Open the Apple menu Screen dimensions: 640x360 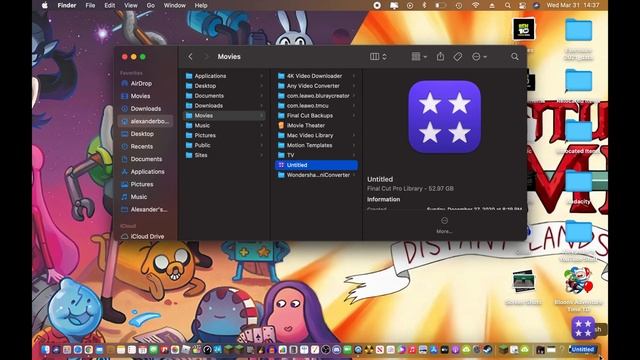44,5
